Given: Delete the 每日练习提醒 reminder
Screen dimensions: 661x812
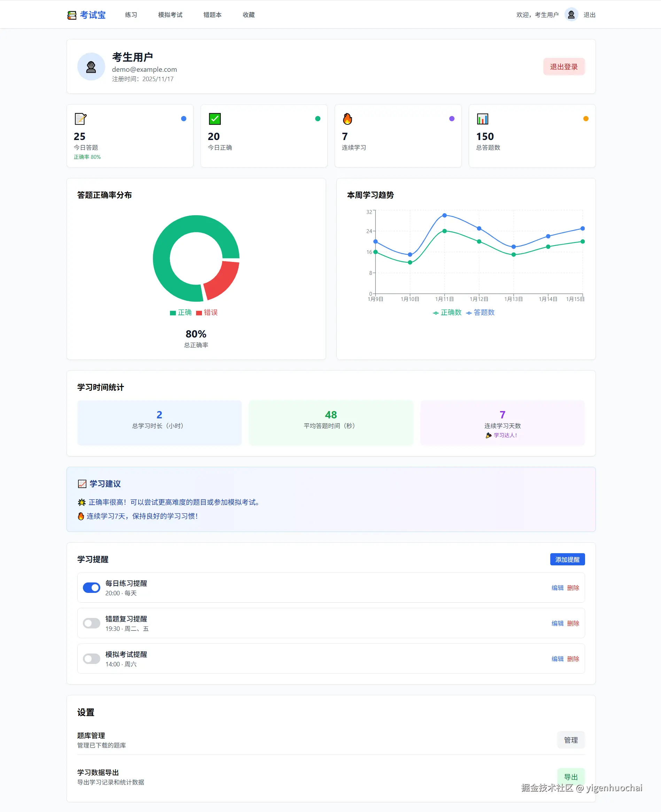Looking at the screenshot, I should coord(573,588).
